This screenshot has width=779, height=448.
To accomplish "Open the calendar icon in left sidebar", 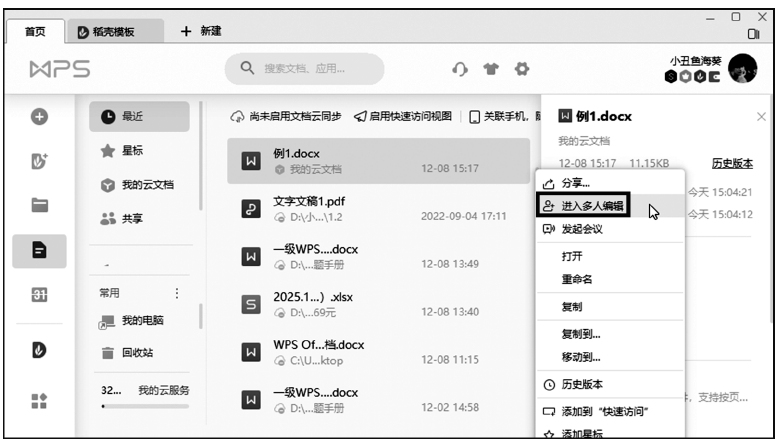I will pyautogui.click(x=40, y=297).
